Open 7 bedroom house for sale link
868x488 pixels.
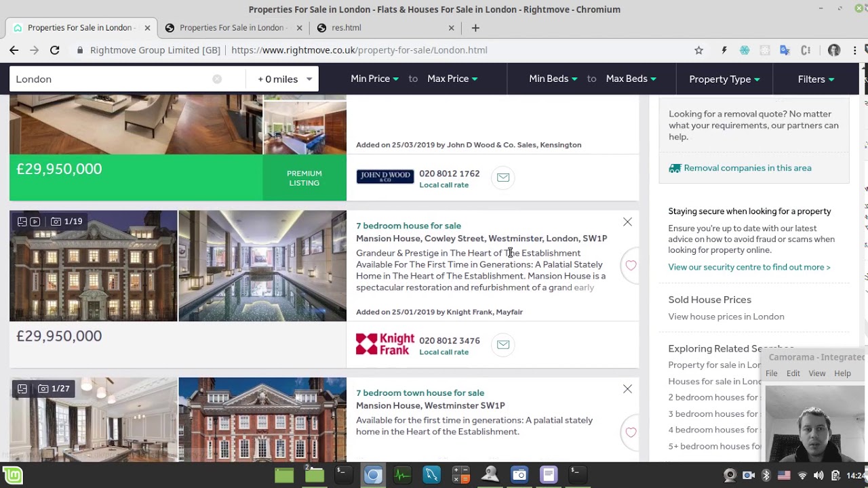point(408,226)
